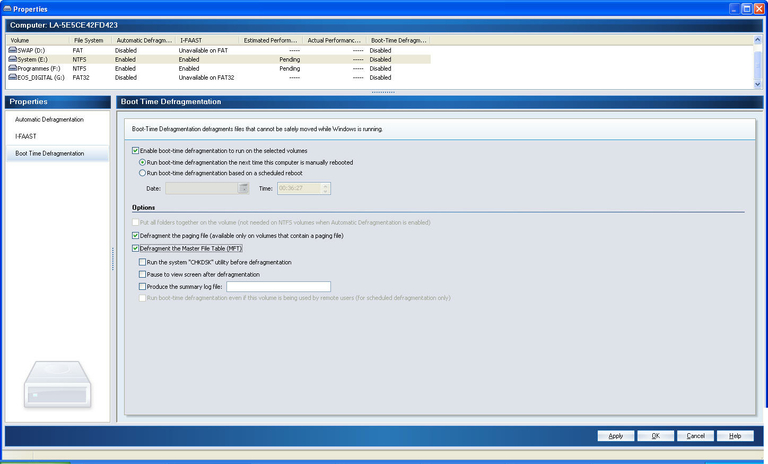Image resolution: width=768 pixels, height=464 pixels.
Task: Click the horizontal splitter grip below volume list
Action: [383, 92]
